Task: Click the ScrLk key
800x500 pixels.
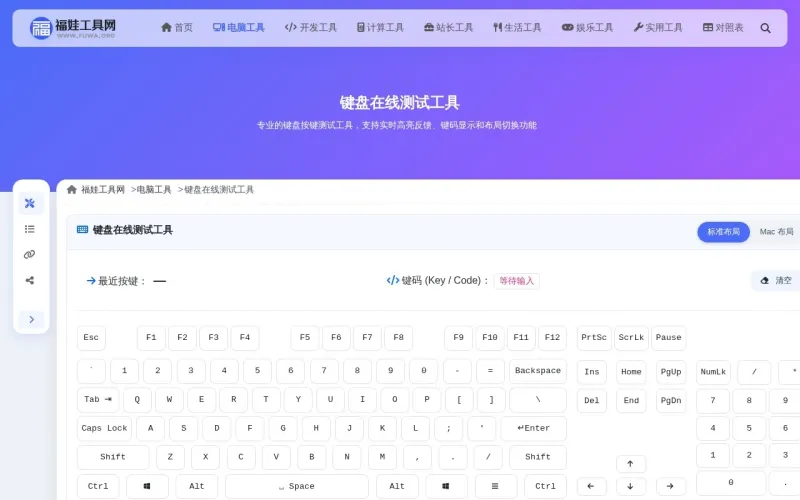Action: (x=631, y=338)
